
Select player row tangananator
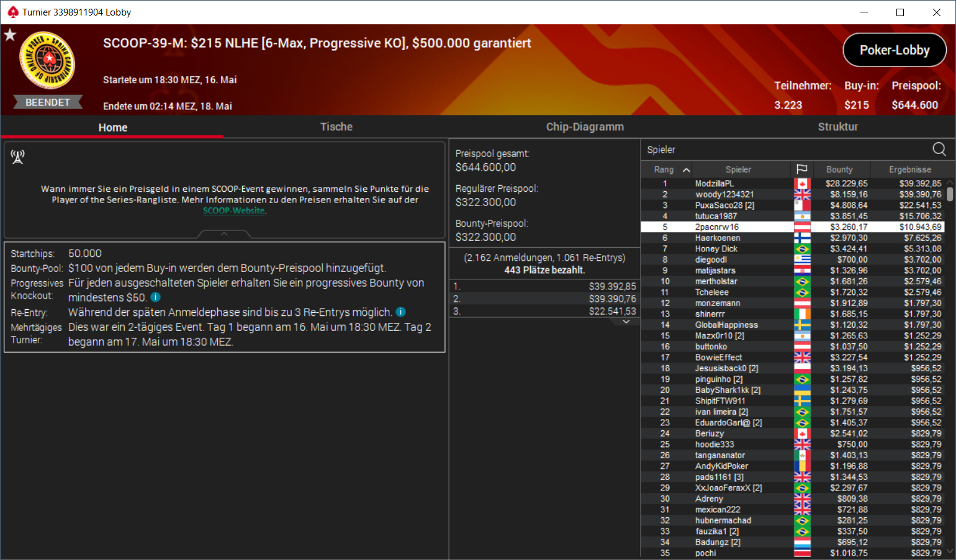[793, 455]
